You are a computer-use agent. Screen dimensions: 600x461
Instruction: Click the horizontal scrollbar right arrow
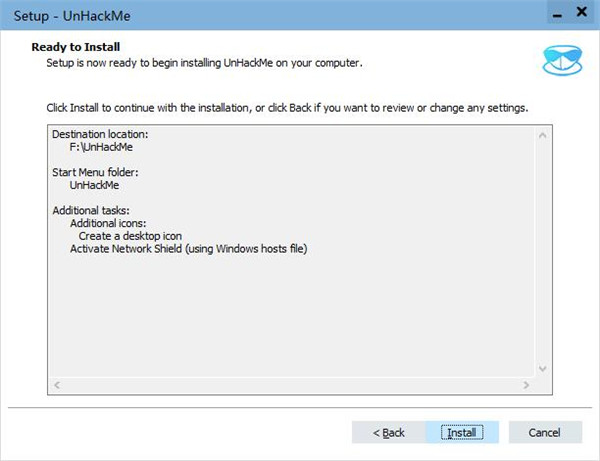click(526, 385)
